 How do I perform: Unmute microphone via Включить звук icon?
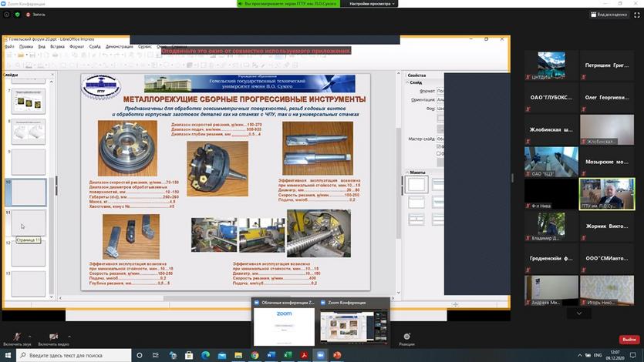(17, 337)
